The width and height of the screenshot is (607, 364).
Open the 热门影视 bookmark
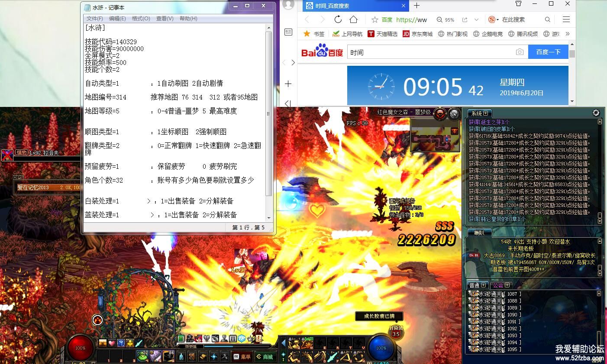click(453, 34)
